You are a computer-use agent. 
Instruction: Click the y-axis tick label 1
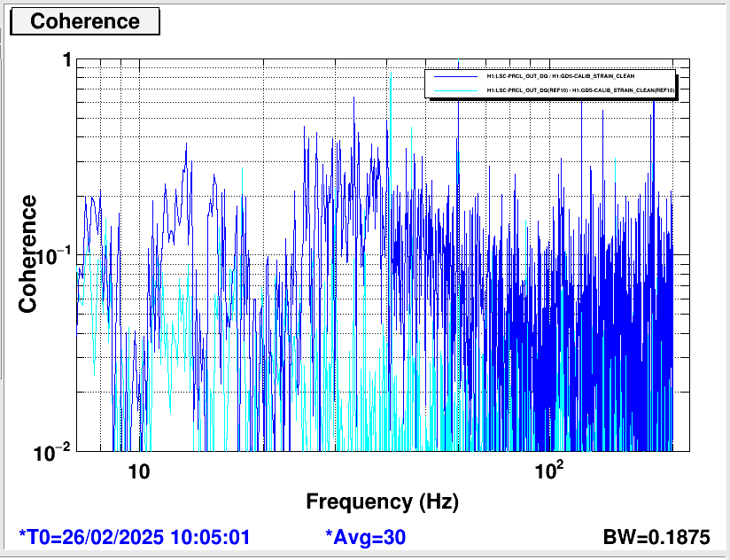tap(67, 60)
